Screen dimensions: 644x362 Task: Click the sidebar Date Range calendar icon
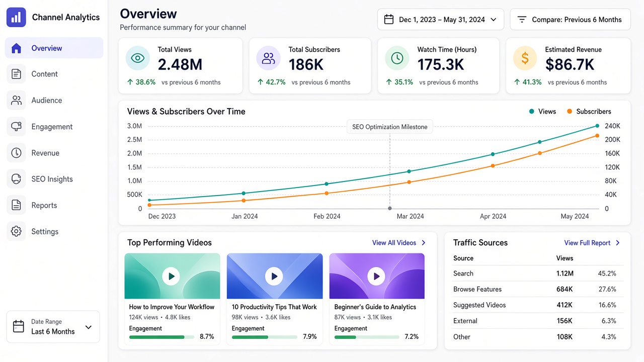(19, 326)
